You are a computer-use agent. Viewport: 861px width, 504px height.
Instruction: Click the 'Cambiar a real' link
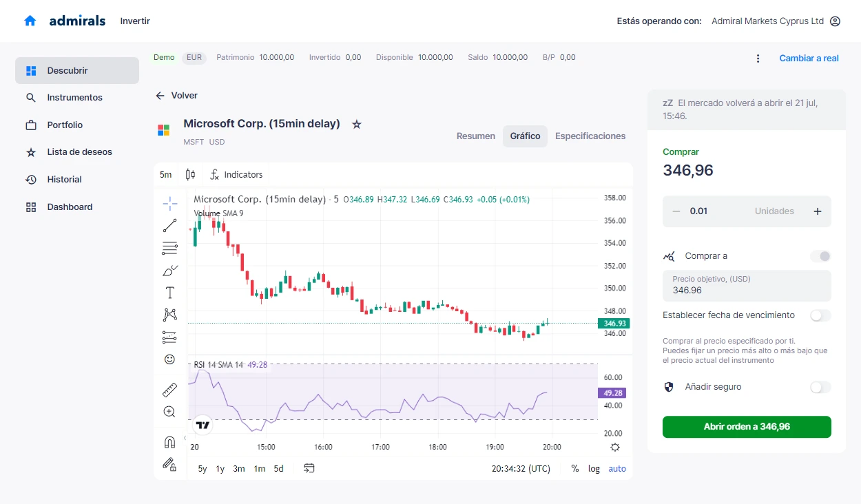(809, 59)
